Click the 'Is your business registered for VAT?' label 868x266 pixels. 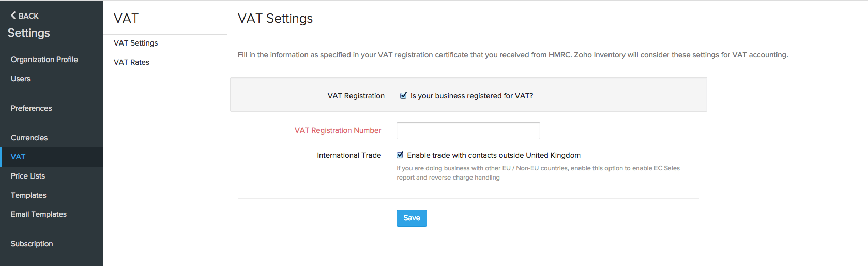471,96
